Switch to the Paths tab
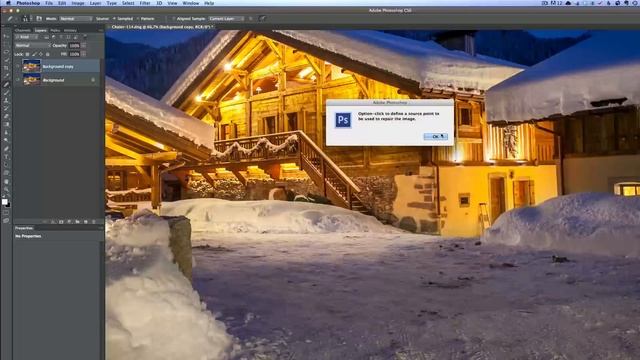The height and width of the screenshot is (360, 640). tap(55, 30)
